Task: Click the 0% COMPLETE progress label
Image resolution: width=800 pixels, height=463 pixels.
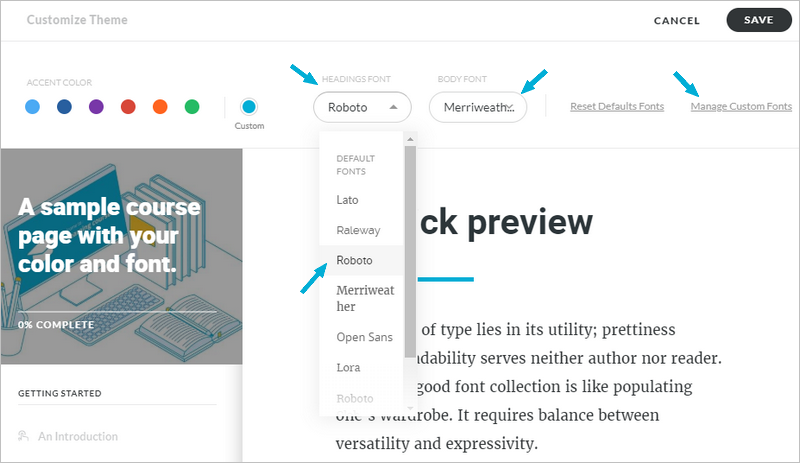Action: pyautogui.click(x=56, y=325)
